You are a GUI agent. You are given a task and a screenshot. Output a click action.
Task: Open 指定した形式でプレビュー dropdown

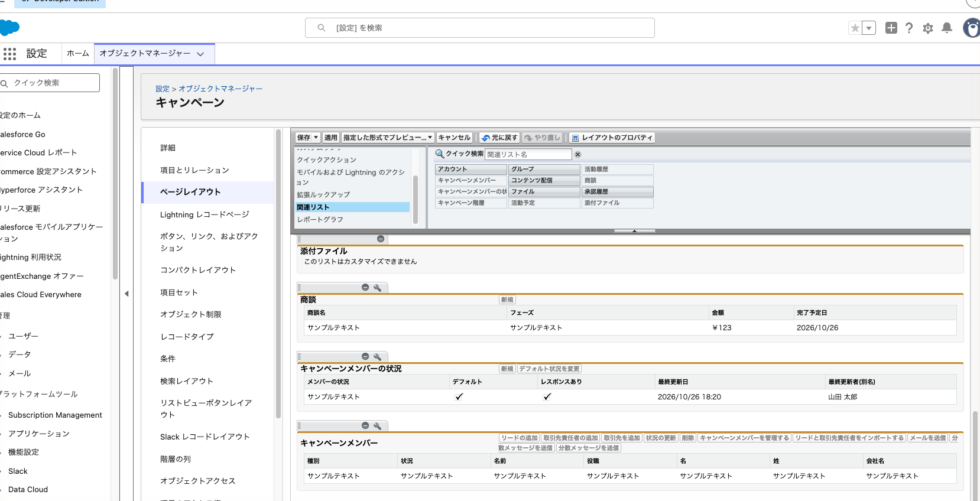387,138
